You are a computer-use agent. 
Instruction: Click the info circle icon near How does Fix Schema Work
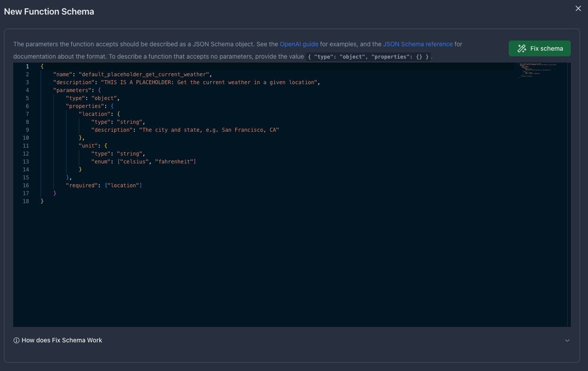[16, 340]
